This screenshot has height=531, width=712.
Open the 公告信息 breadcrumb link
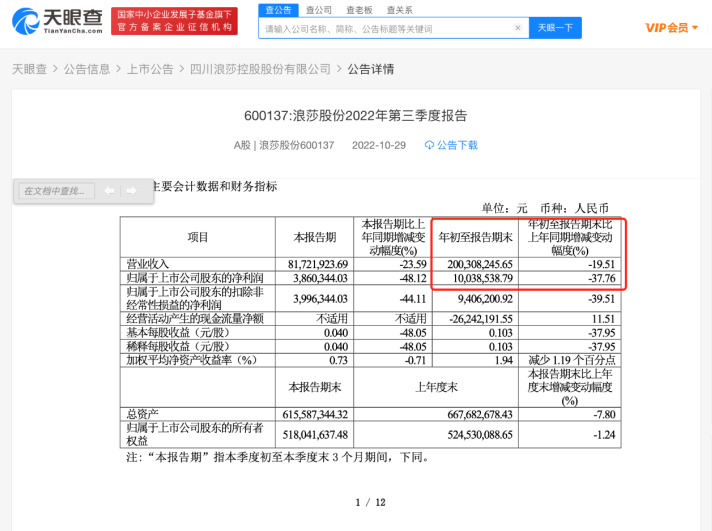coord(87,69)
